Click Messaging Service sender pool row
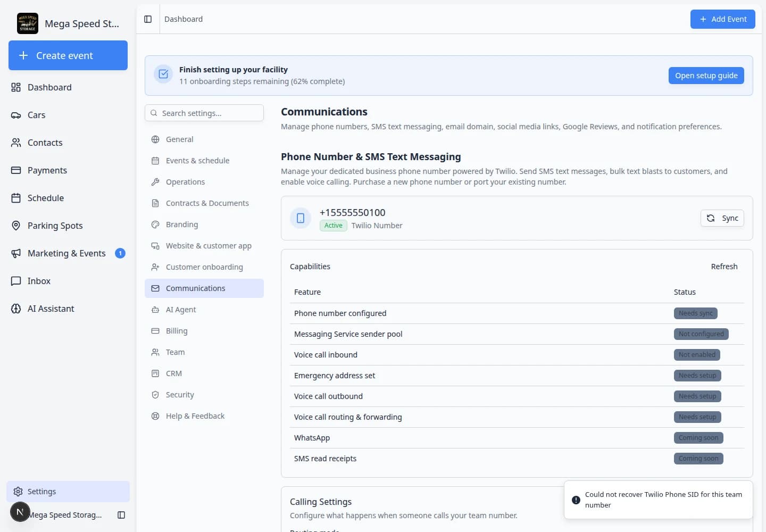This screenshot has width=766, height=532. [x=517, y=334]
